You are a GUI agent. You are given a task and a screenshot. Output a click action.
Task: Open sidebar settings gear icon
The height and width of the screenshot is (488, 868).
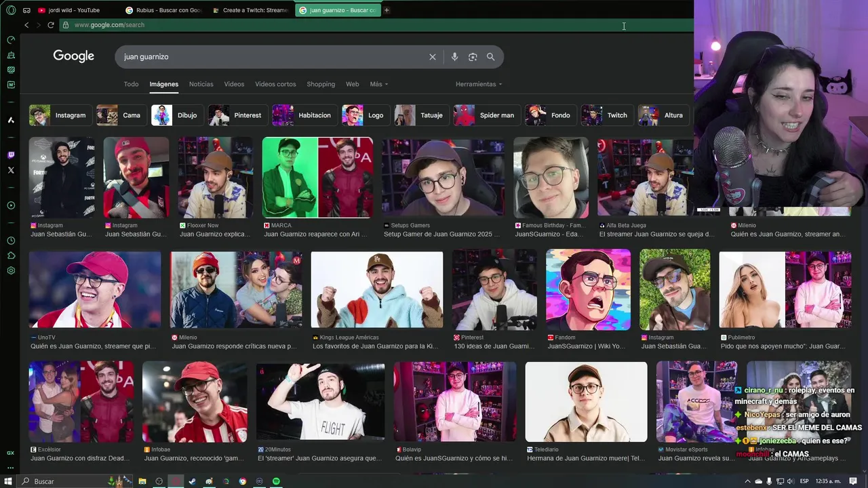pyautogui.click(x=11, y=270)
